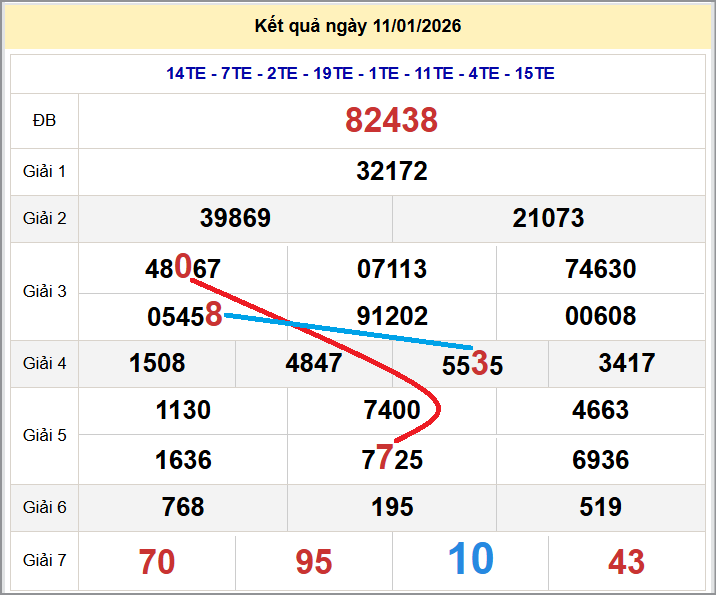The width and height of the screenshot is (716, 595).
Task: Select the red Giải 7 number 70
Action: click(x=157, y=562)
